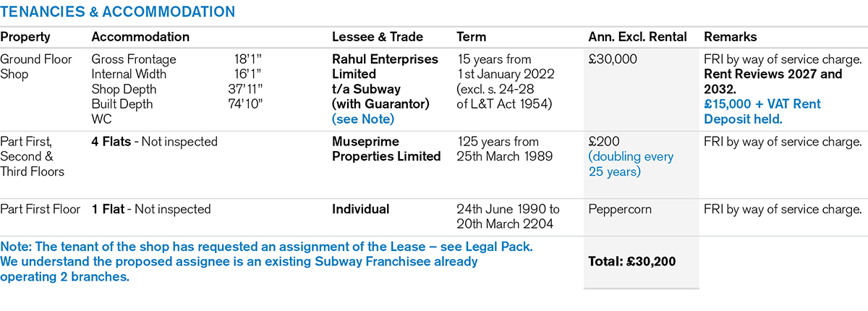The image size is (868, 311).
Task: Click the "Rahul Enterprises Limited" lessee name
Action: pos(383,67)
